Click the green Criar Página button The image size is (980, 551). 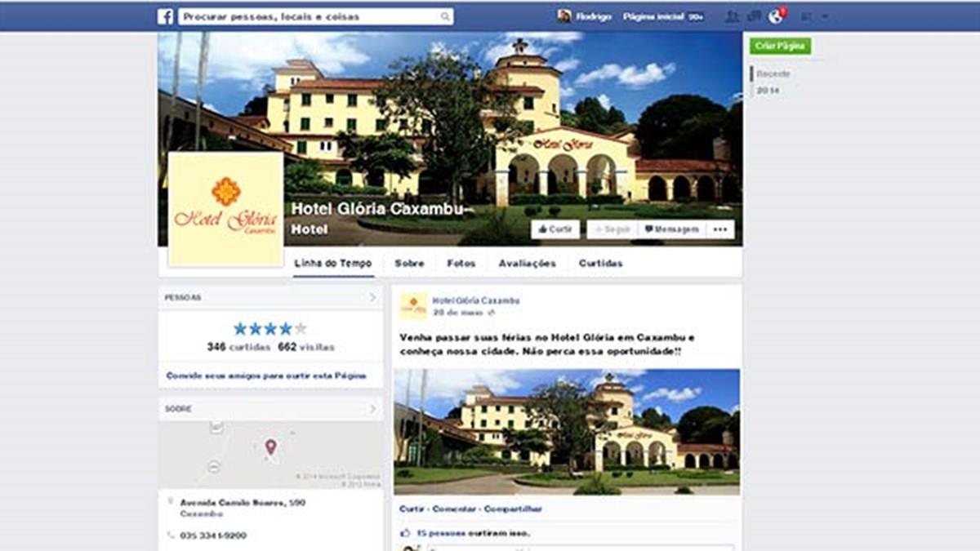click(781, 47)
